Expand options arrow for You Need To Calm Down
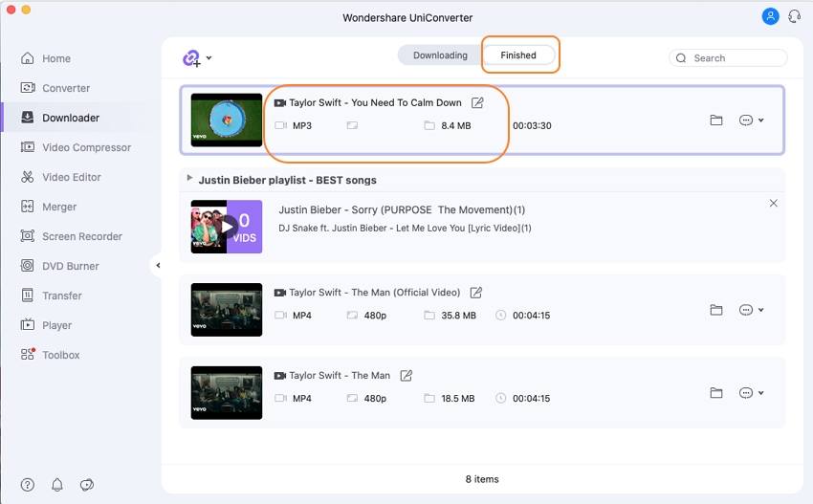 tap(760, 121)
